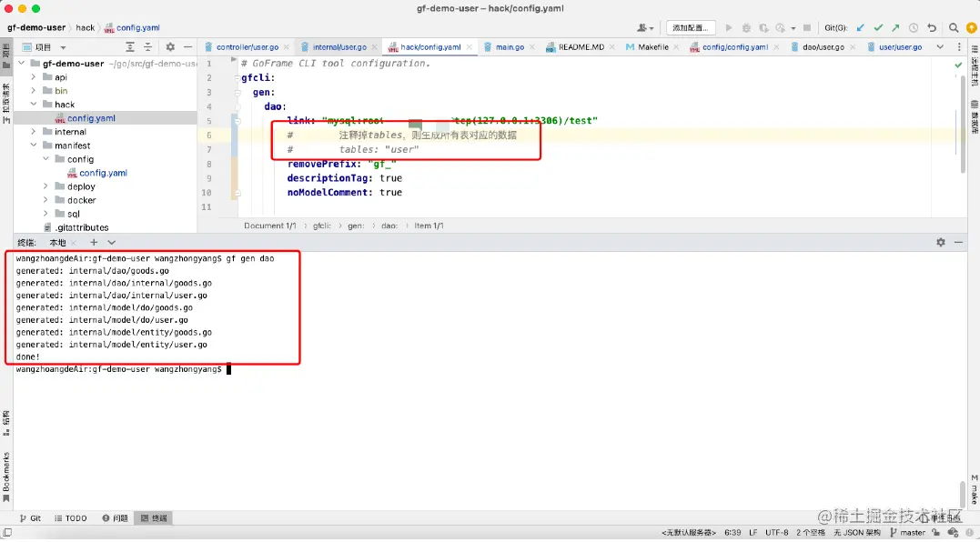
Task: Click the Git rollback undo icon
Action: tap(932, 27)
